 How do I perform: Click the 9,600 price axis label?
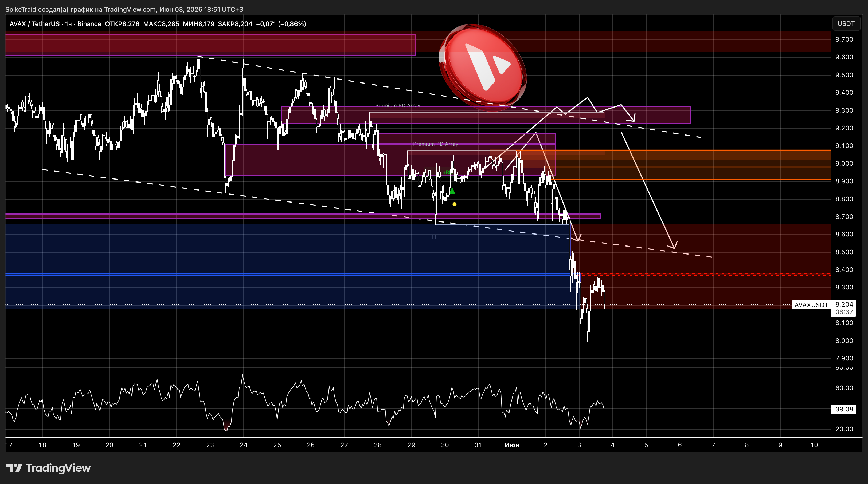pos(844,57)
